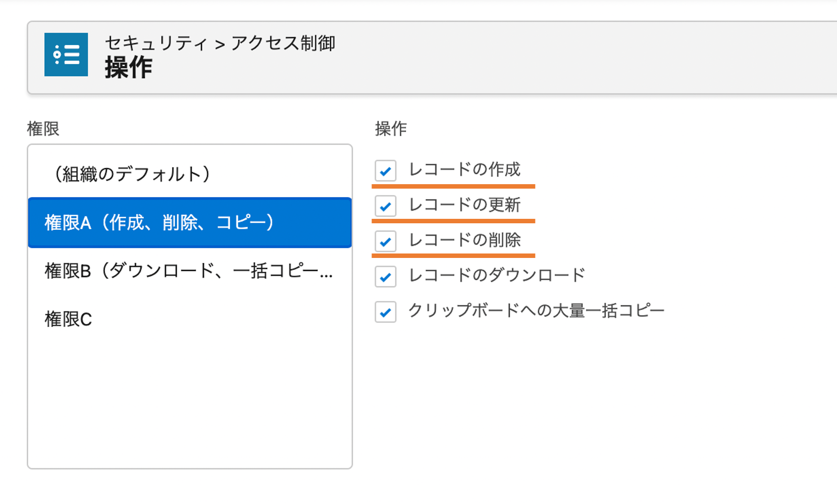The height and width of the screenshot is (504, 837).
Task: Choose 権限B（ダウンロード、一括コピー… in the list
Action: [x=190, y=271]
